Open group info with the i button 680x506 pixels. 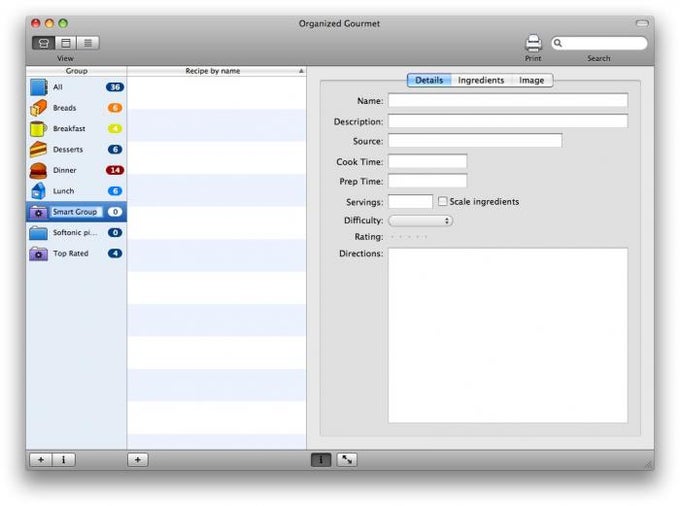click(64, 460)
